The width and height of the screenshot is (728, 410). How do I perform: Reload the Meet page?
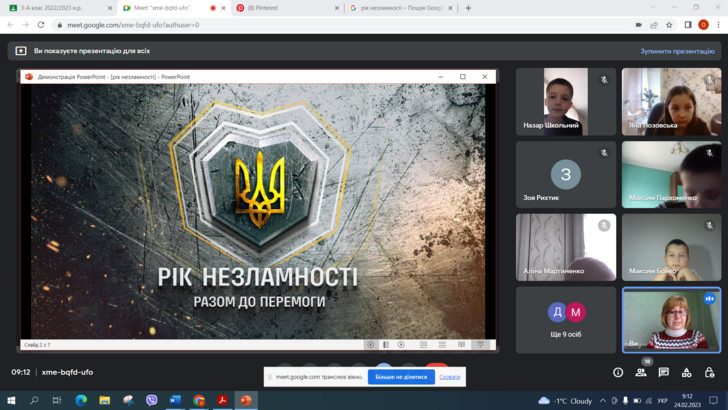[x=41, y=25]
